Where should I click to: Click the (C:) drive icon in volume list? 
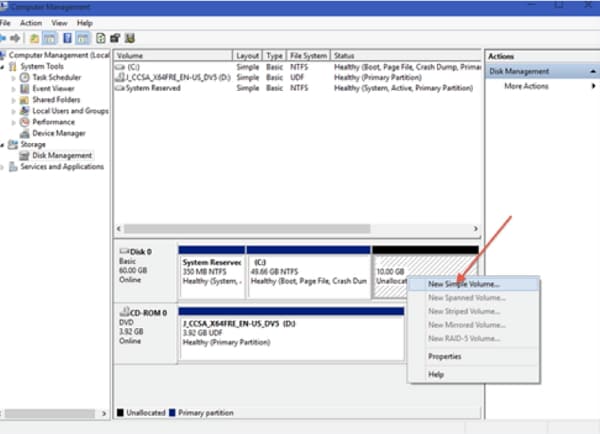click(x=120, y=67)
